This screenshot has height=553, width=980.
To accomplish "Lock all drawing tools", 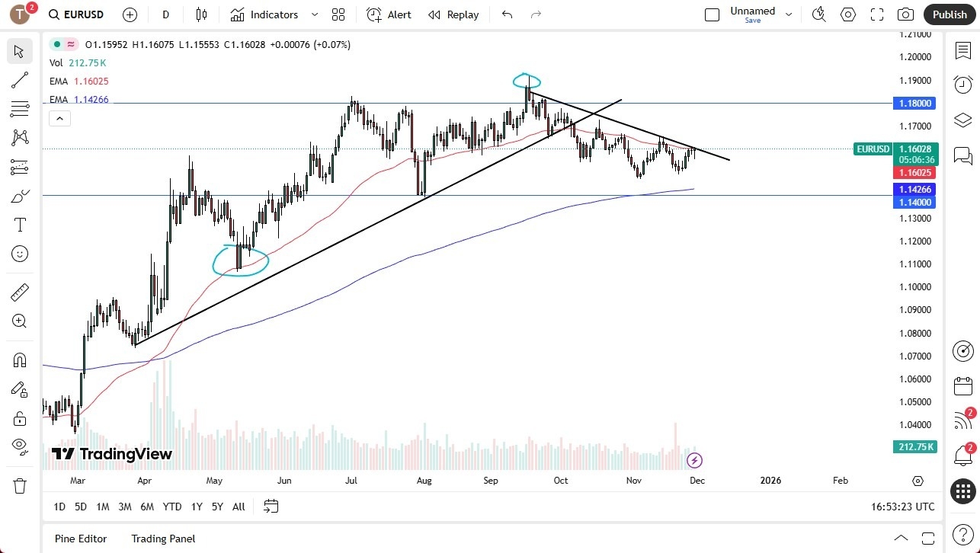I will pyautogui.click(x=19, y=417).
